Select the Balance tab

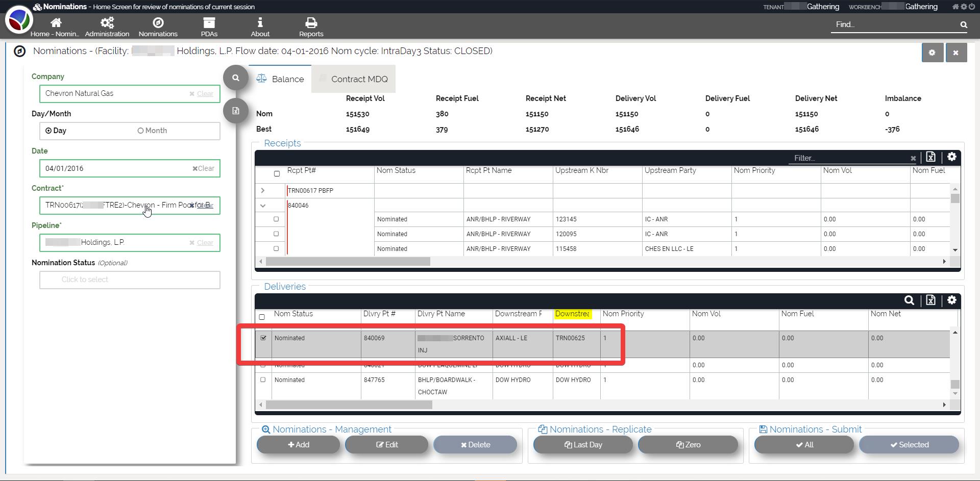coord(280,79)
